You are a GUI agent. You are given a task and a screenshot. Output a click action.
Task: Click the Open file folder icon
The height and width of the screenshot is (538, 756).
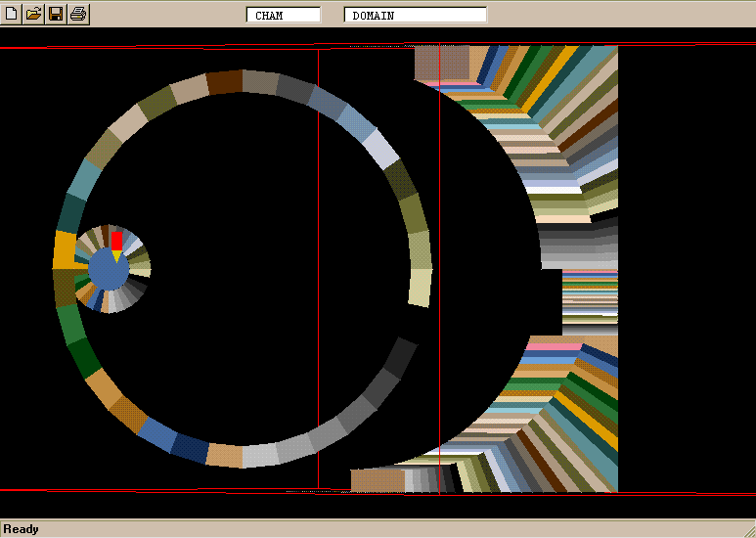(33, 14)
